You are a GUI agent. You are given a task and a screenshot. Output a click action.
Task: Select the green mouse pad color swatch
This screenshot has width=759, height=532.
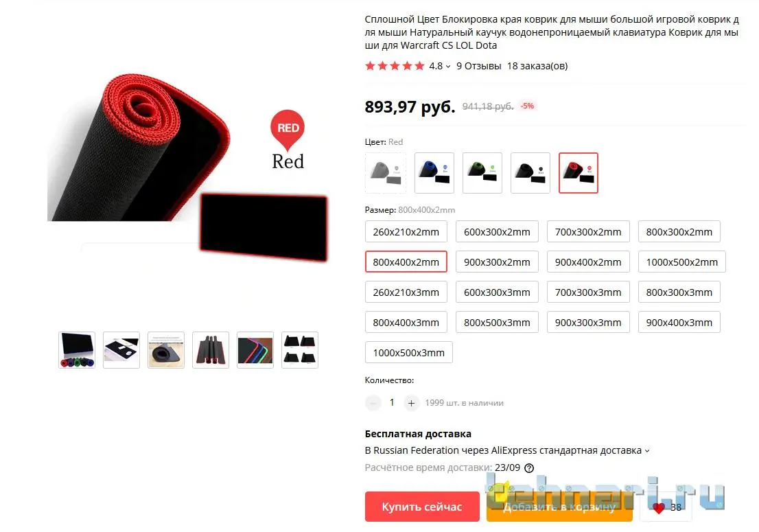(x=482, y=173)
